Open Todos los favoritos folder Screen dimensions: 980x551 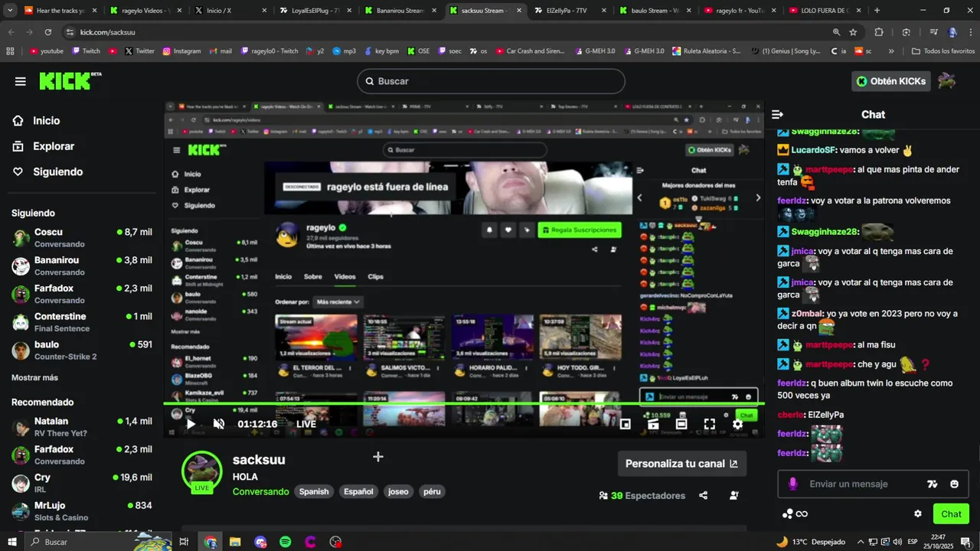(943, 51)
